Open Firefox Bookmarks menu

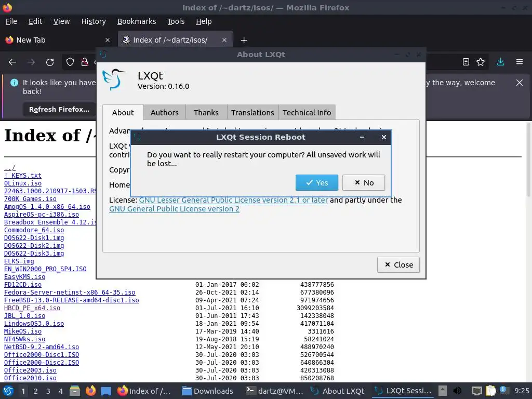click(137, 21)
